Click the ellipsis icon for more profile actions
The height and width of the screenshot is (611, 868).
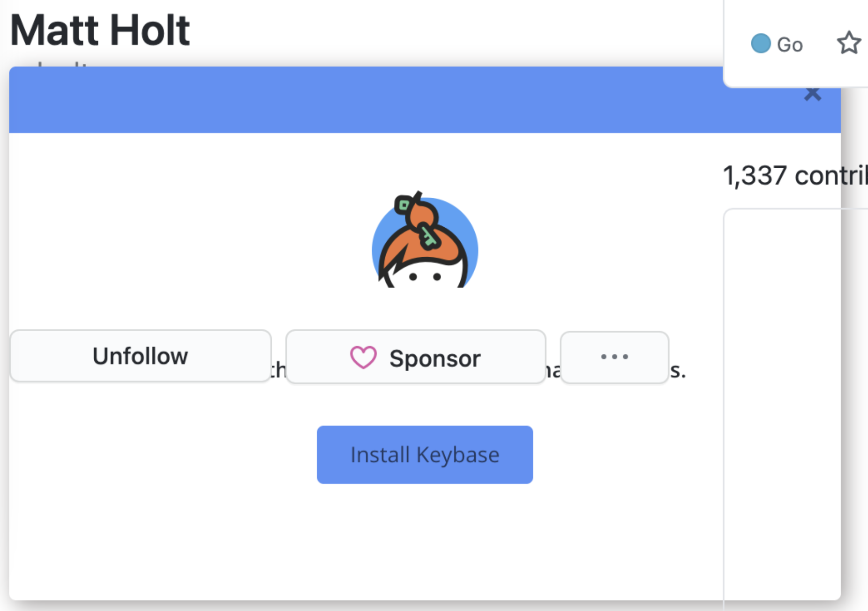(x=614, y=357)
